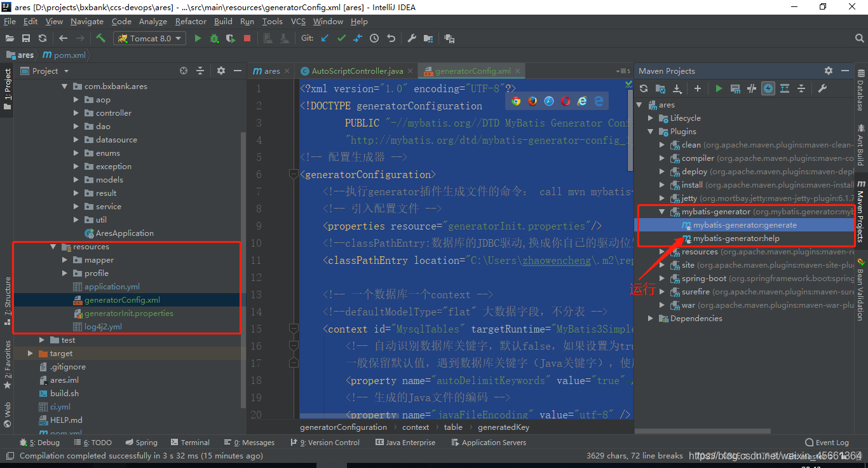Toggle the 7: Structure tool window stripe
The height and width of the screenshot is (468, 868).
[7, 300]
